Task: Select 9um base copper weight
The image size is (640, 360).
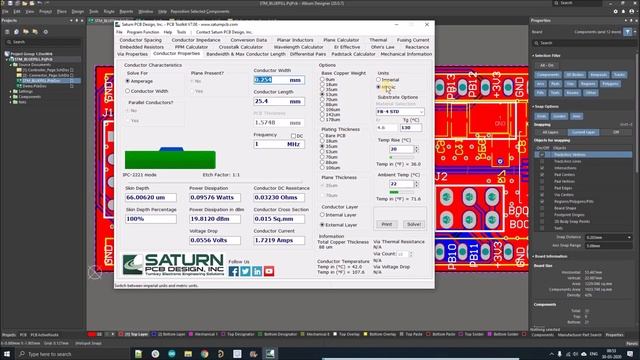Action: 322,80
